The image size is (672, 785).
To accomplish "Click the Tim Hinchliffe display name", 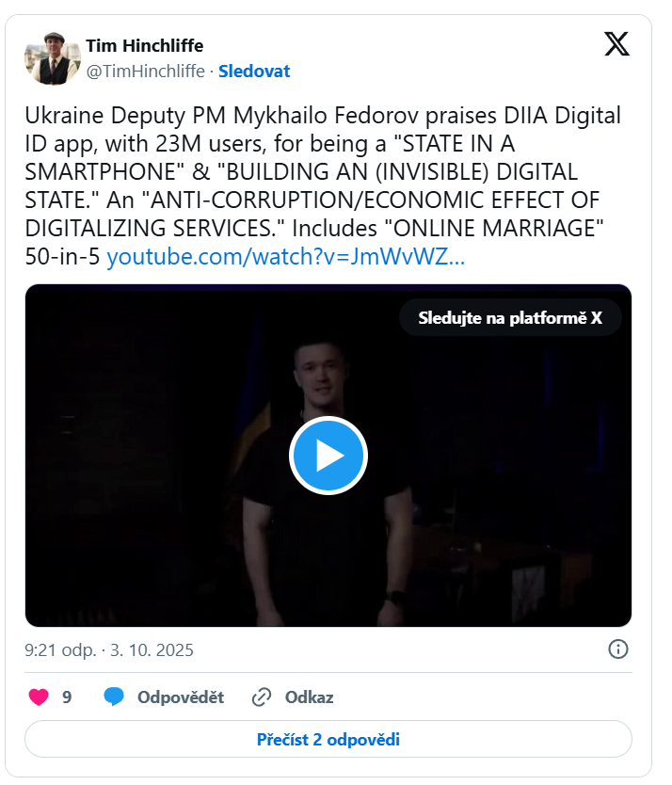I will pyautogui.click(x=145, y=45).
